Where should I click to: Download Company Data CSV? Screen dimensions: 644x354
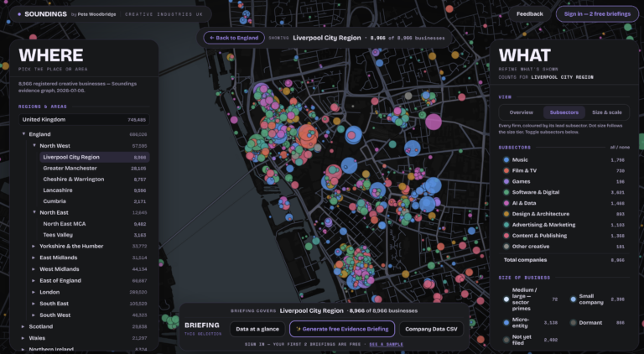click(431, 329)
